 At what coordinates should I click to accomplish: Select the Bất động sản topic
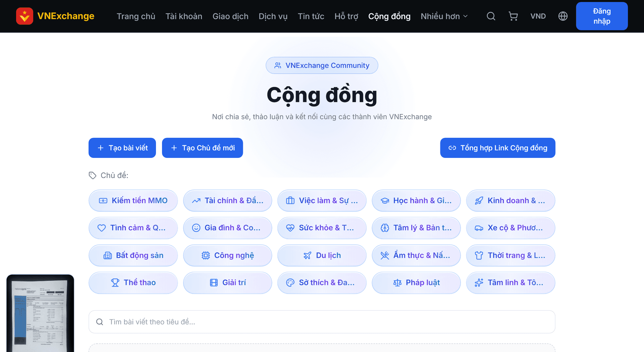click(x=133, y=255)
